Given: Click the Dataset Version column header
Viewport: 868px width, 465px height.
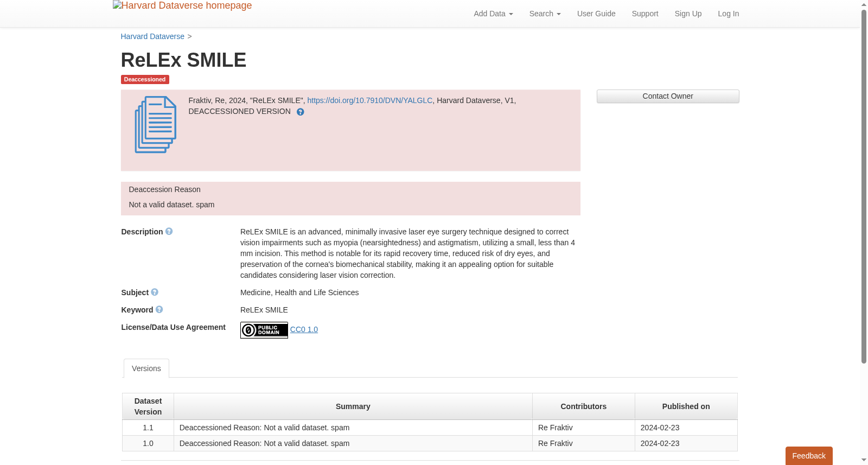Looking at the screenshot, I should click(x=148, y=406).
